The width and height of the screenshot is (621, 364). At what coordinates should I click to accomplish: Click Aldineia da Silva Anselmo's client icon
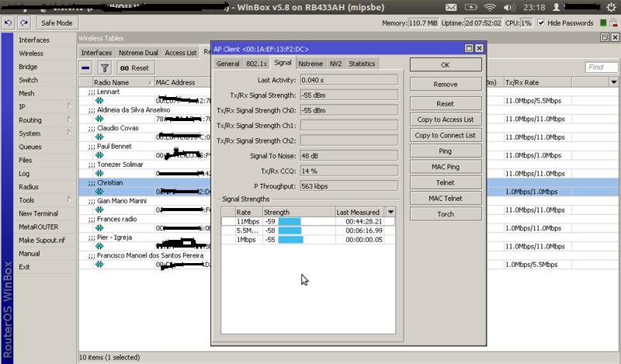tap(99, 119)
